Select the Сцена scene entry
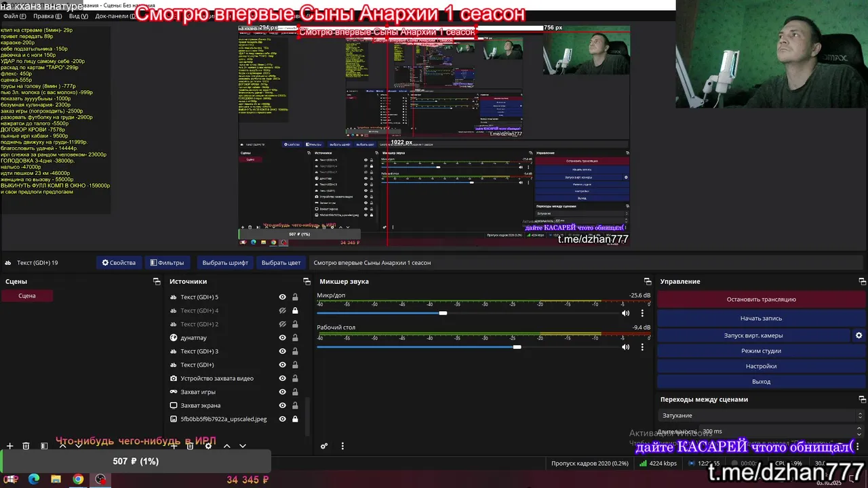 27,296
